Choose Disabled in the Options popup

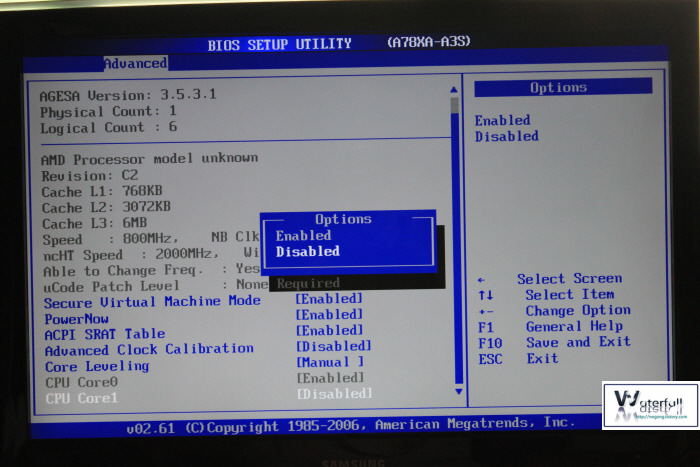308,252
